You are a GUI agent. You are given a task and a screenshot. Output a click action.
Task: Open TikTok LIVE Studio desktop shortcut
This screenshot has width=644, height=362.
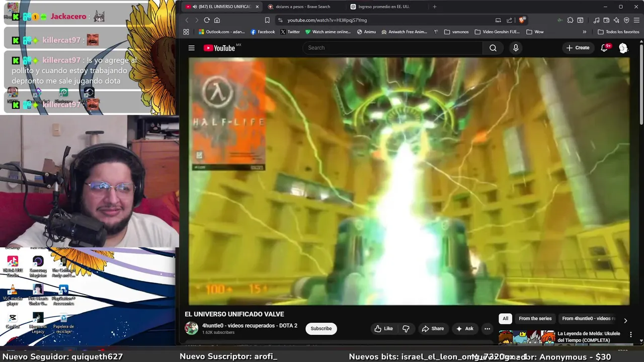click(13, 266)
